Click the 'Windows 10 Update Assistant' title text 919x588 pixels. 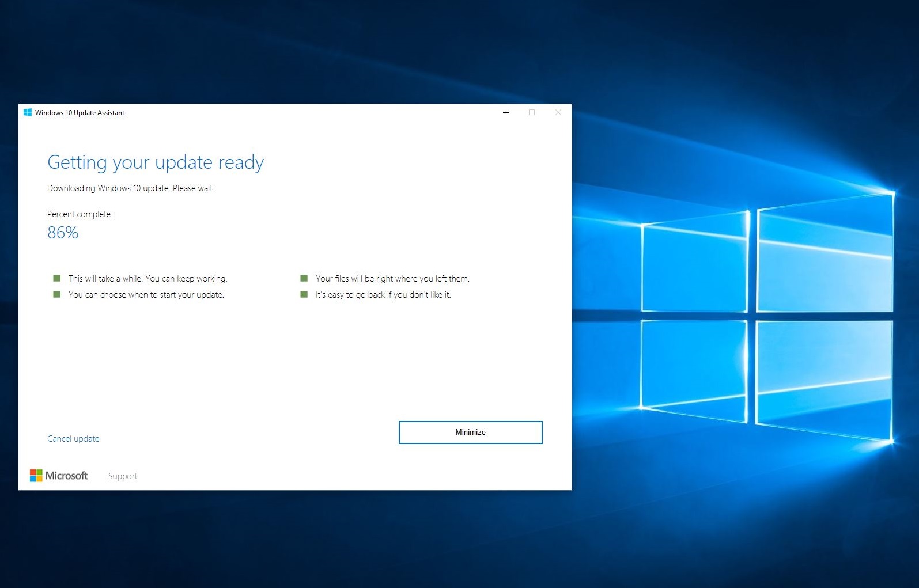point(80,113)
